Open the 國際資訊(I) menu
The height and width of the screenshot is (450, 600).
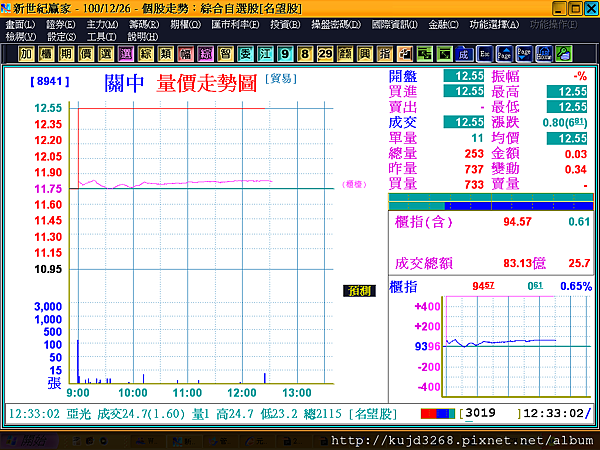pyautogui.click(x=395, y=25)
